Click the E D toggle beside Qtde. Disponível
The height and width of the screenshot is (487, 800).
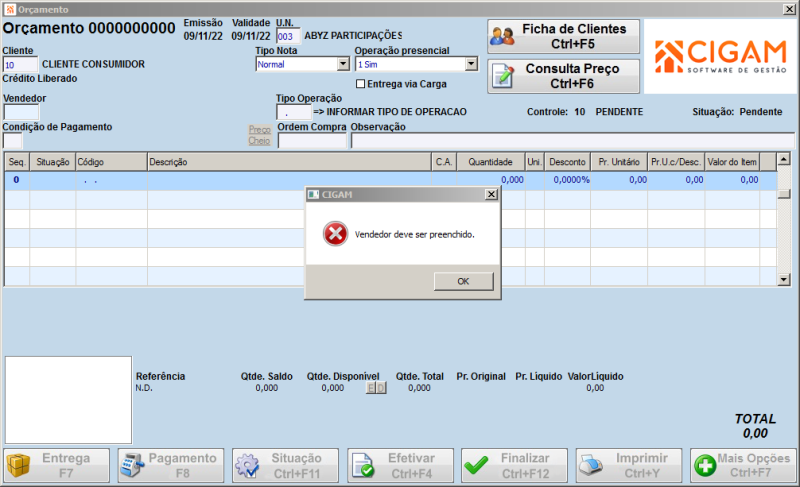(x=376, y=389)
